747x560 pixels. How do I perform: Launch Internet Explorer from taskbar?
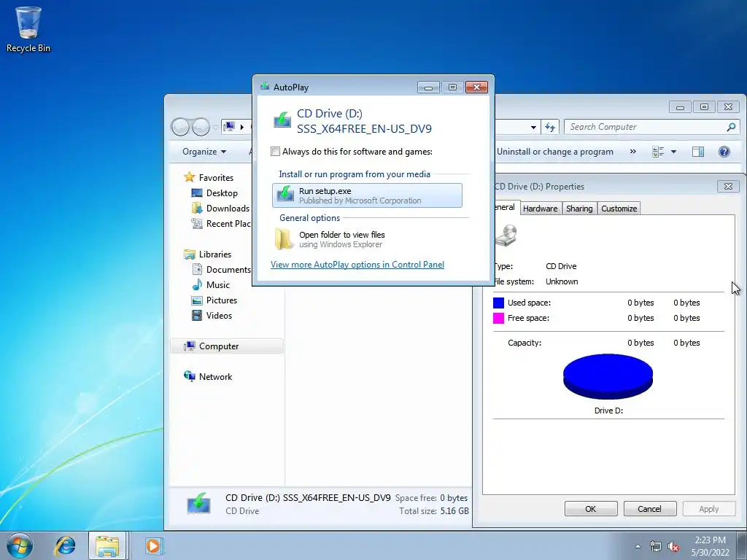65,545
